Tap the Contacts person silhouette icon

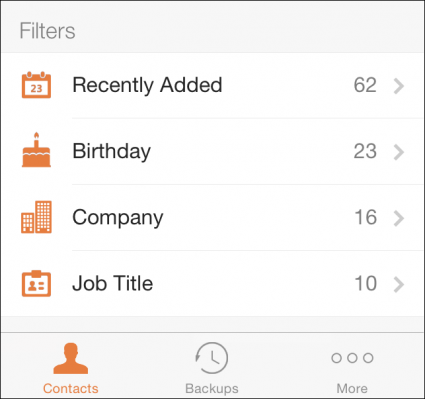[x=71, y=358]
